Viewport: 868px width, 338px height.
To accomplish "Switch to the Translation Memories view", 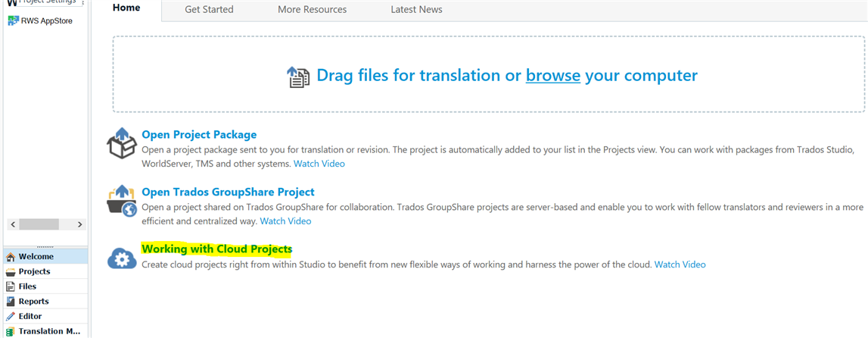I will (45, 330).
